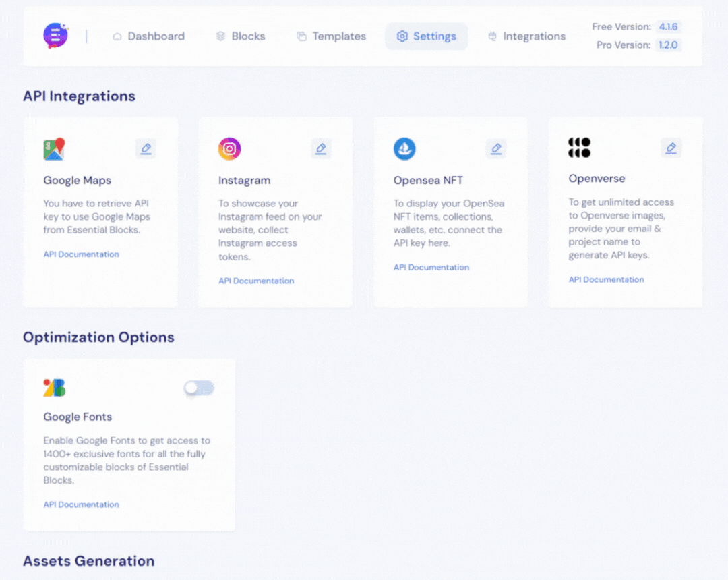The height and width of the screenshot is (580, 728).
Task: Click the Instagram logo icon
Action: (229, 149)
